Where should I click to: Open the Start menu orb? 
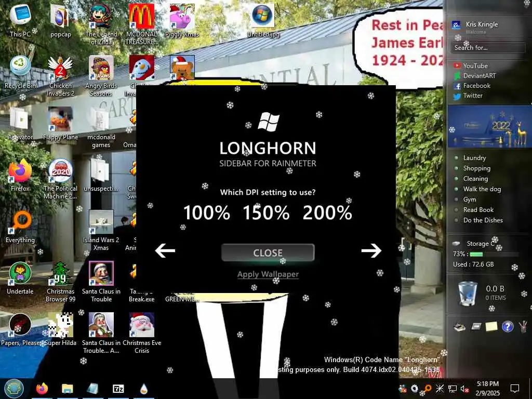tap(14, 389)
